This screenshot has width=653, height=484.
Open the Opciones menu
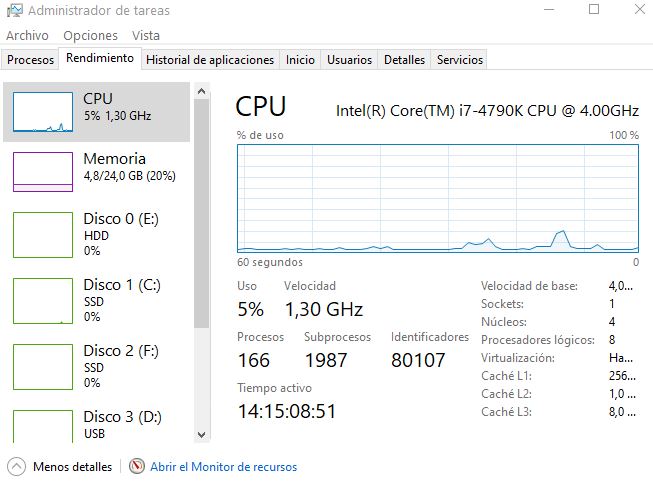[90, 35]
